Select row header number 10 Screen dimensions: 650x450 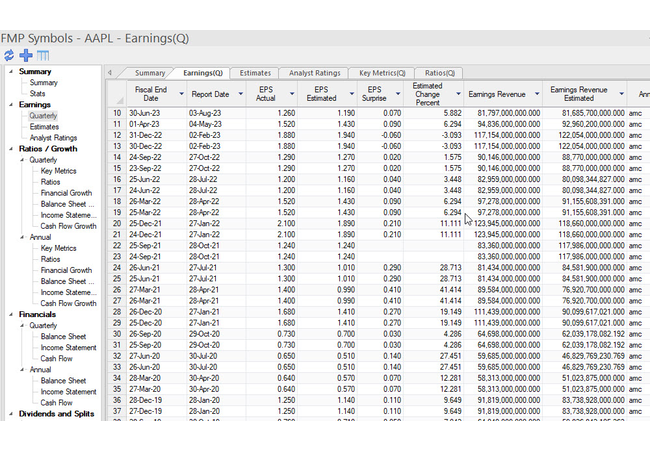(x=117, y=113)
